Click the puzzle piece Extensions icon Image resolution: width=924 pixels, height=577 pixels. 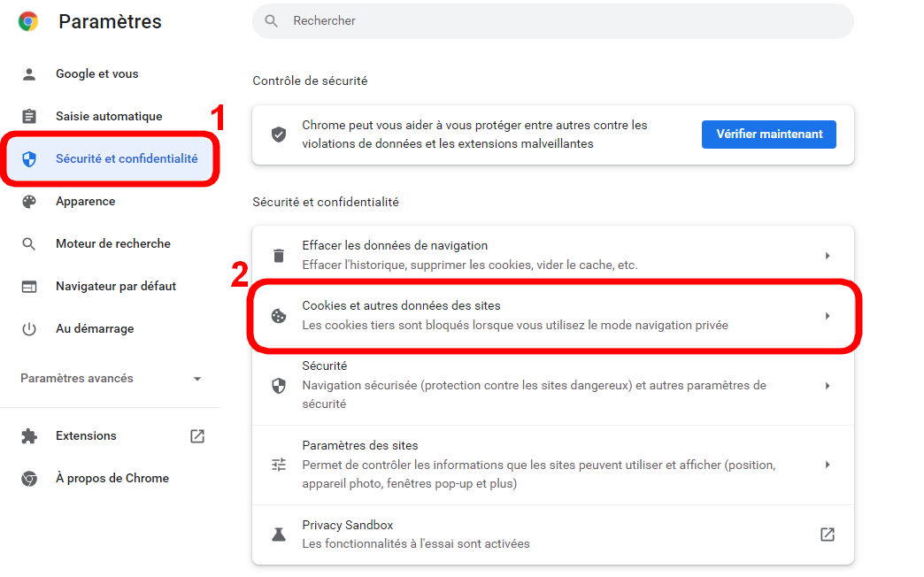click(x=29, y=436)
